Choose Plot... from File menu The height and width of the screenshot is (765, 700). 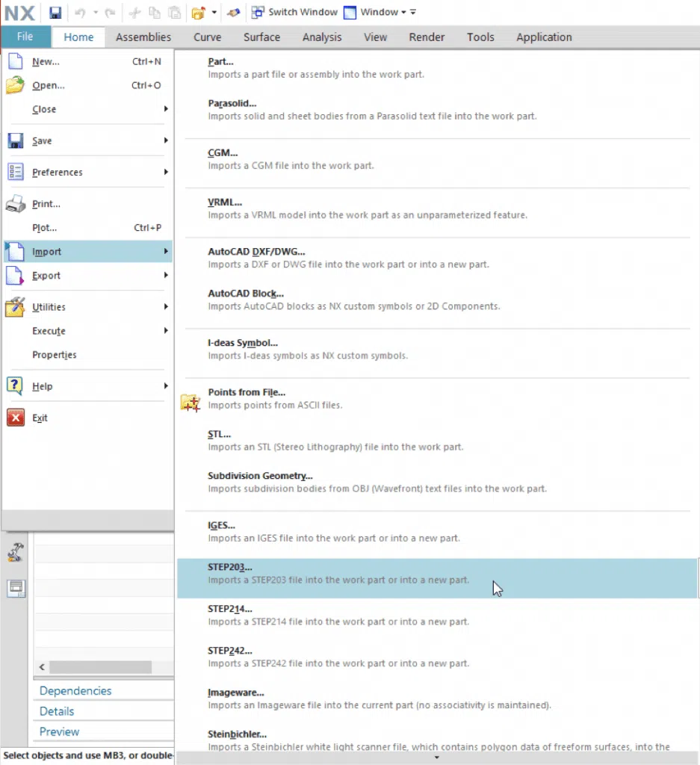coord(88,228)
